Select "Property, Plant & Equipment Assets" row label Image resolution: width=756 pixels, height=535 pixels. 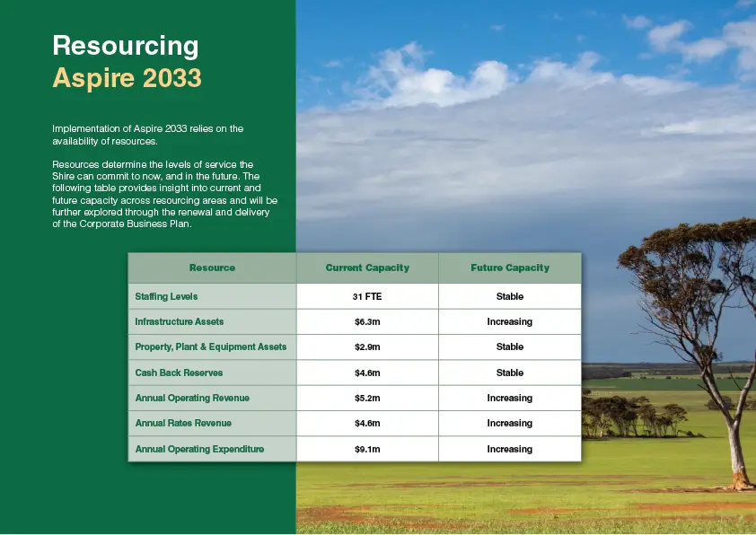(211, 346)
